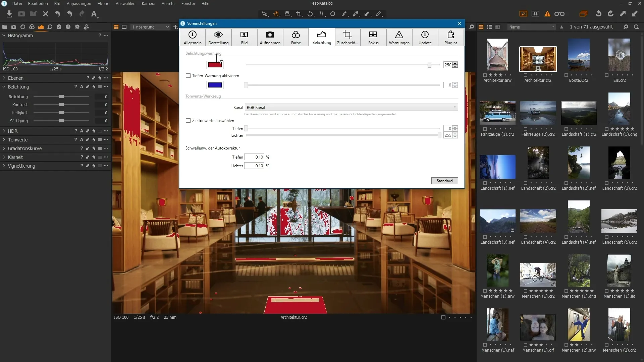Click the rotate left toolbar icon
This screenshot has width=644, height=362.
[598, 14]
